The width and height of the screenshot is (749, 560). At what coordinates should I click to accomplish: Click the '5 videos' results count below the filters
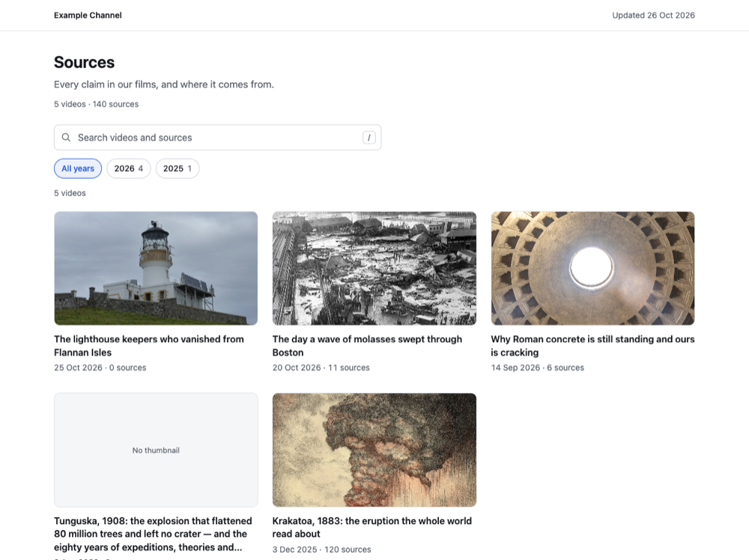[x=70, y=193]
